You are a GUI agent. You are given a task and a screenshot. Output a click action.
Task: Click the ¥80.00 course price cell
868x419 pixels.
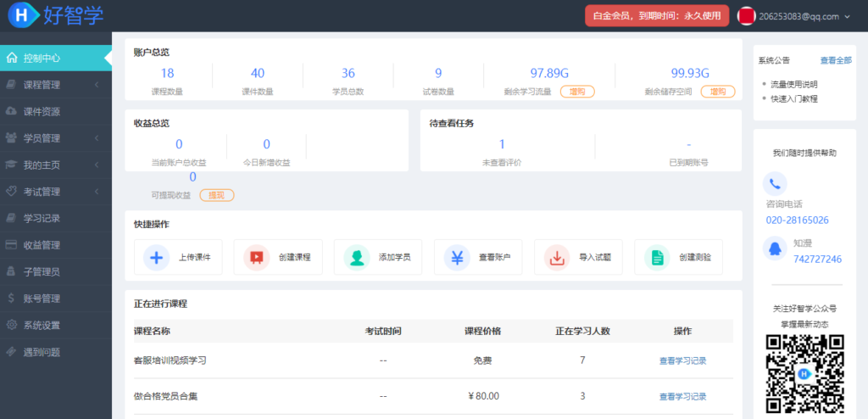tap(483, 396)
